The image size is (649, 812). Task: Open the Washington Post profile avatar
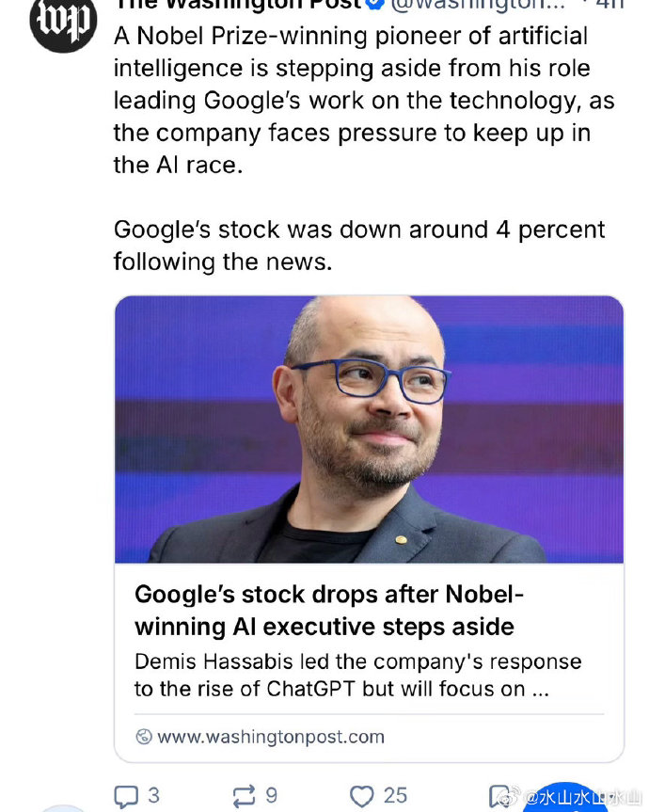click(63, 24)
